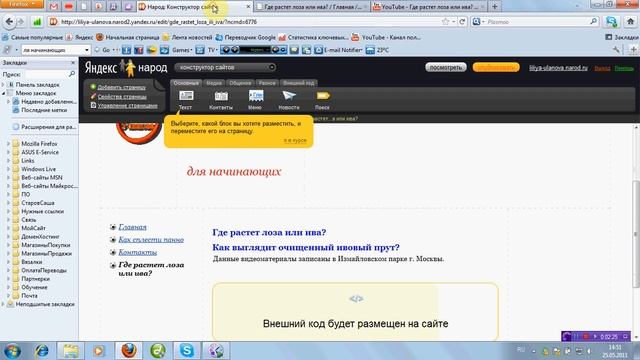Click the Reload page icon

(462, 22)
